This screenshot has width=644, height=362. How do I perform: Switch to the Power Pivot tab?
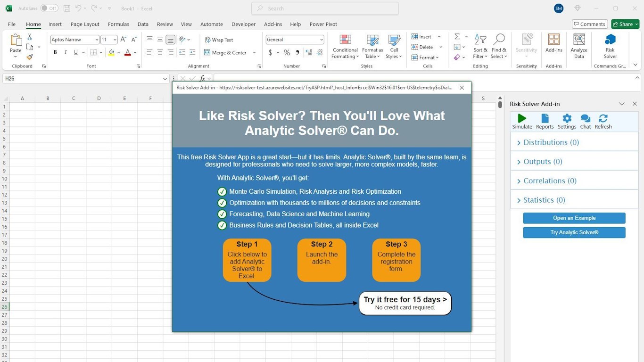[323, 24]
